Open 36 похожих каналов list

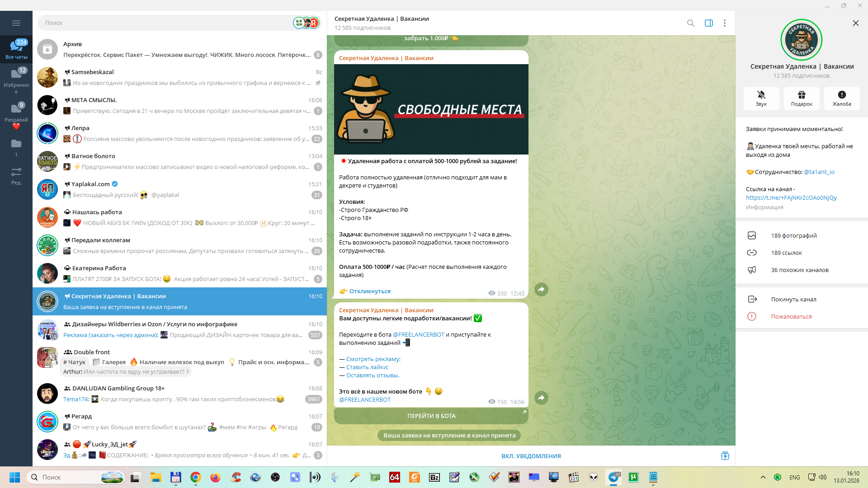[799, 270]
